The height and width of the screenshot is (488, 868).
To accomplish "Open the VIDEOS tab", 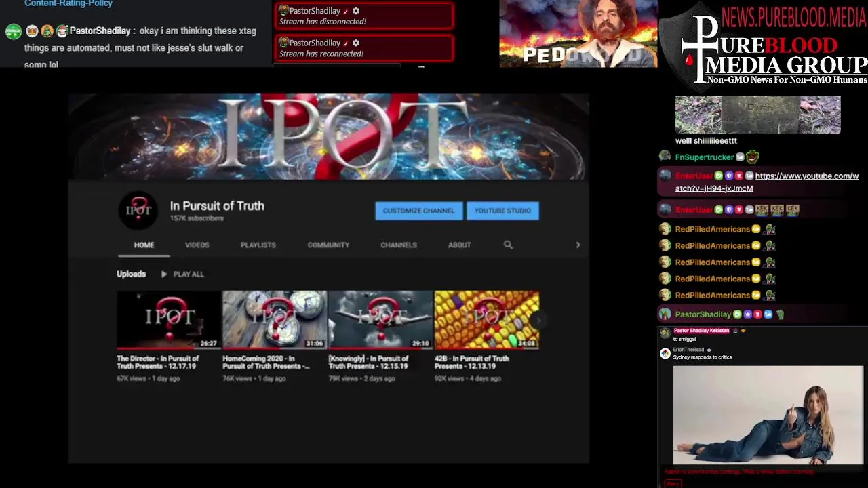I will [197, 245].
